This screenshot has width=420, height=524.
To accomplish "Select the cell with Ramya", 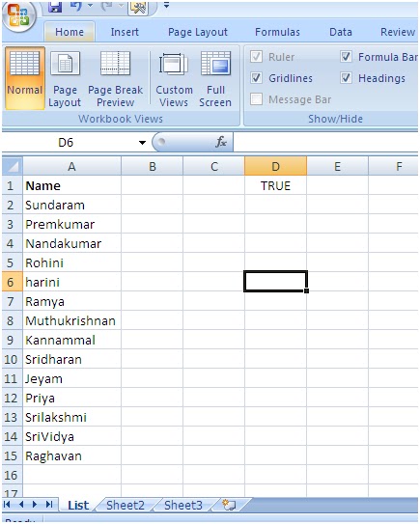I will [x=71, y=301].
